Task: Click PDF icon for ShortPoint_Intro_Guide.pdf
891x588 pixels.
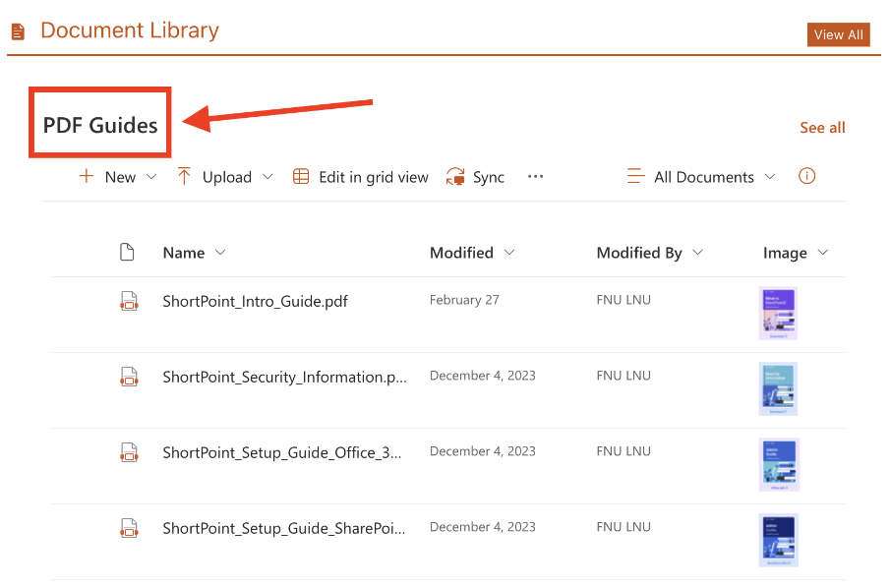Action: pos(129,301)
